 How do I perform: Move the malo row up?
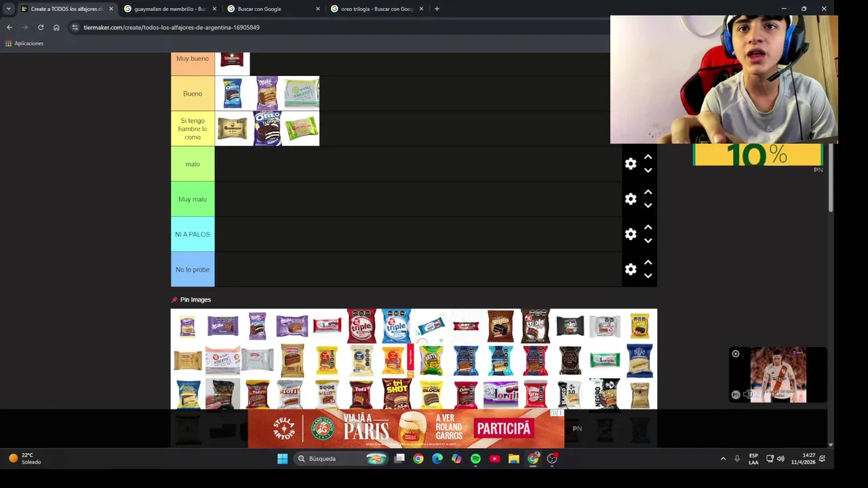tap(648, 157)
